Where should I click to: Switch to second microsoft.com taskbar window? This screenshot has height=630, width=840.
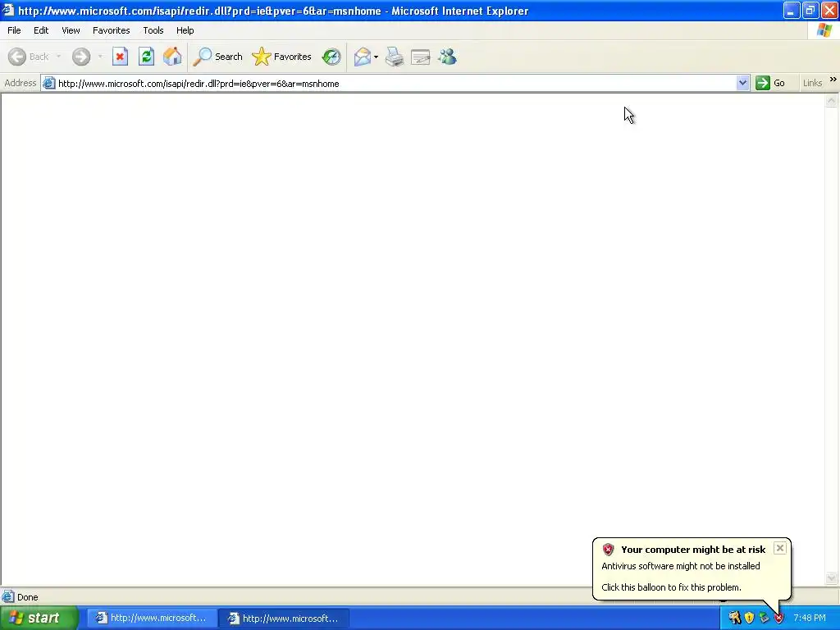[284, 619]
